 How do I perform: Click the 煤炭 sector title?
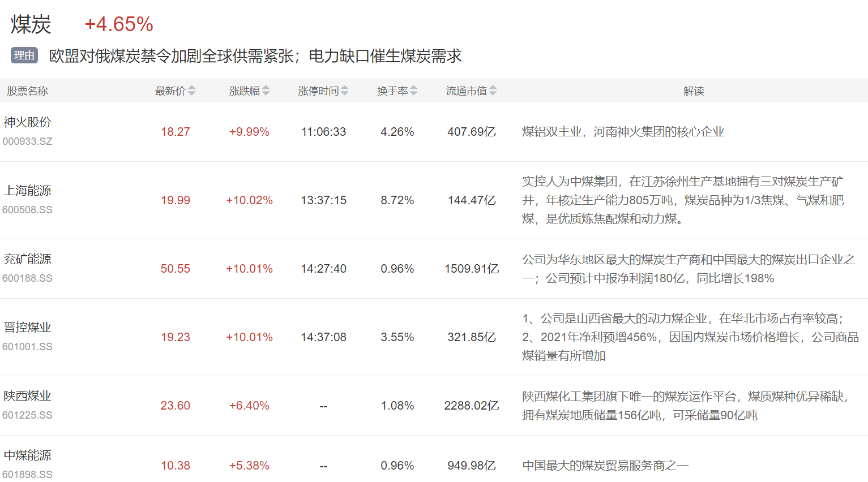(x=31, y=24)
